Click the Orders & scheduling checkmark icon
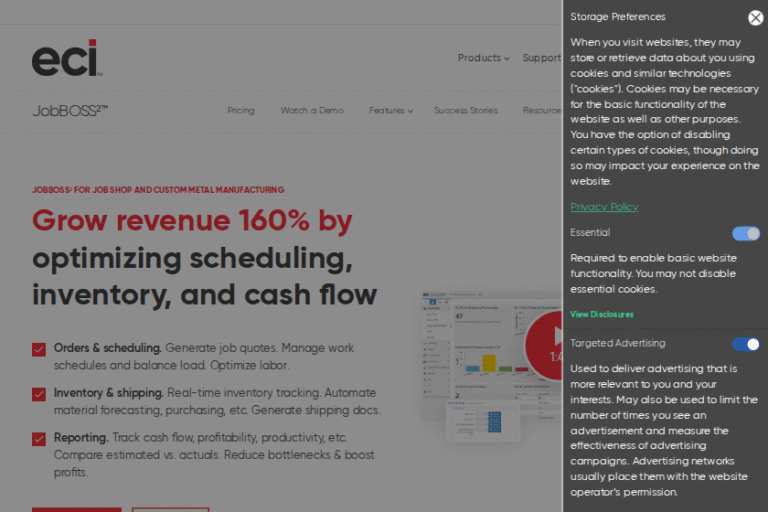 point(39,349)
